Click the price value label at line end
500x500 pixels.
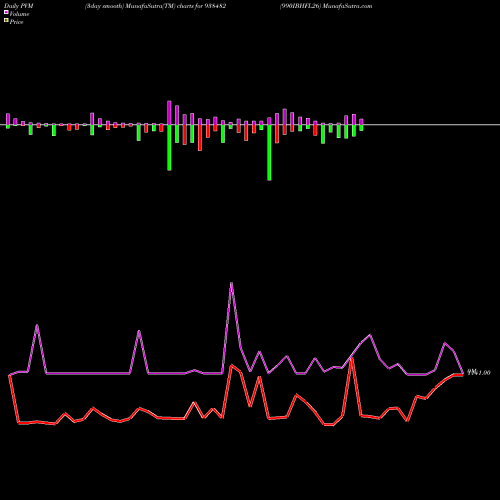pos(479,372)
